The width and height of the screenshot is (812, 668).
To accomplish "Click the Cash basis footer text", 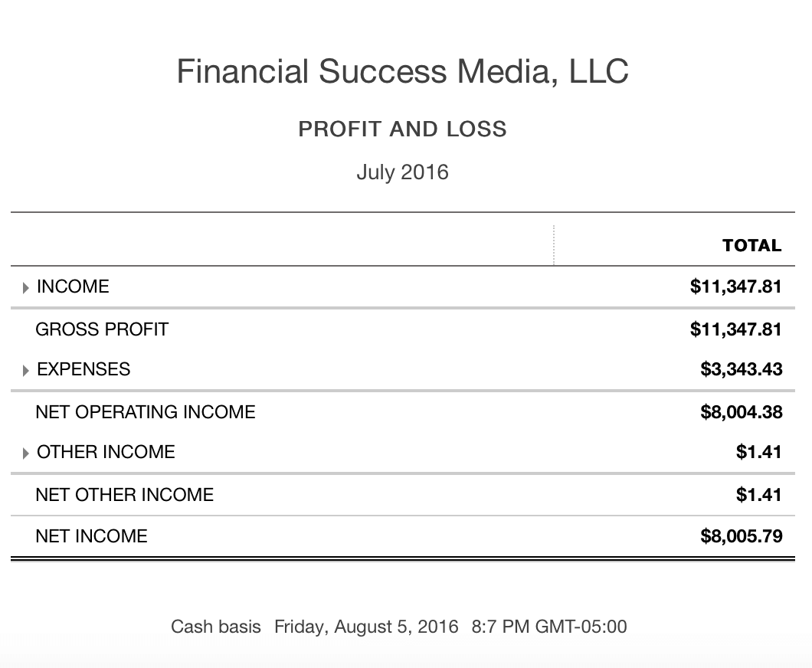I will point(215,627).
